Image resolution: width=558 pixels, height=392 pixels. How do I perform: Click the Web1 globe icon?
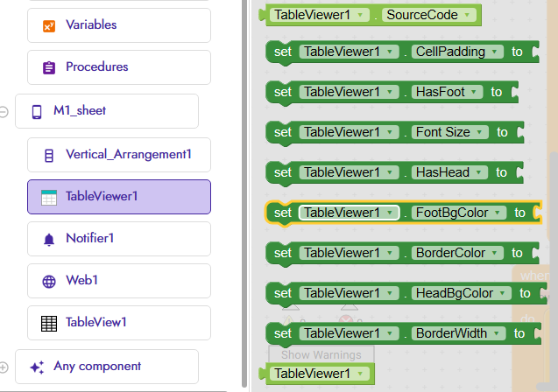pos(49,281)
